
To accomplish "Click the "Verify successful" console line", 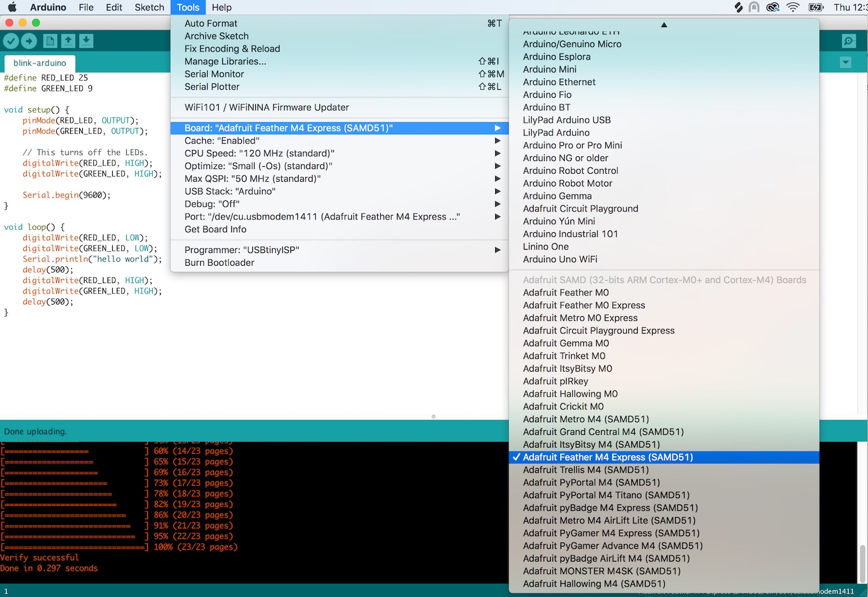I will click(39, 558).
